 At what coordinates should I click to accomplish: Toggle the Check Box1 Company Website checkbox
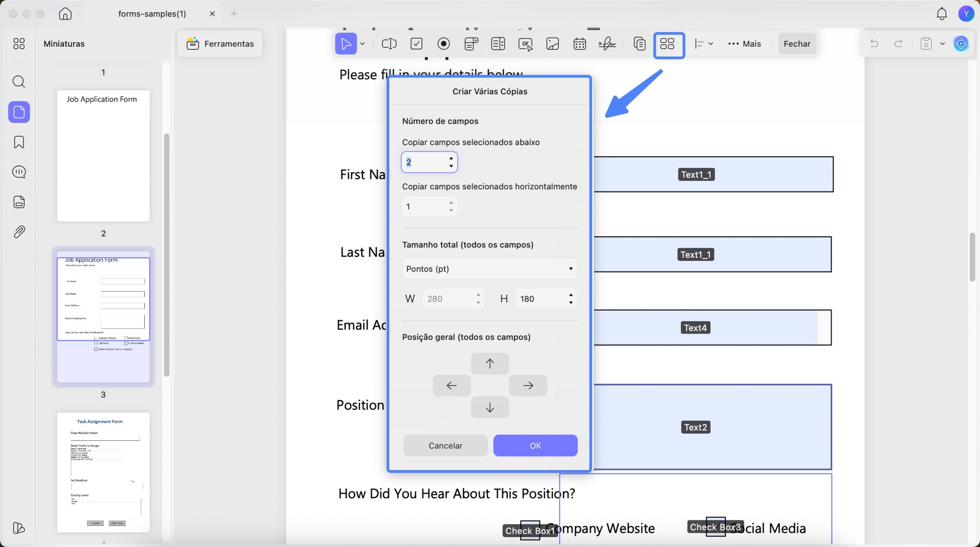coord(530,530)
